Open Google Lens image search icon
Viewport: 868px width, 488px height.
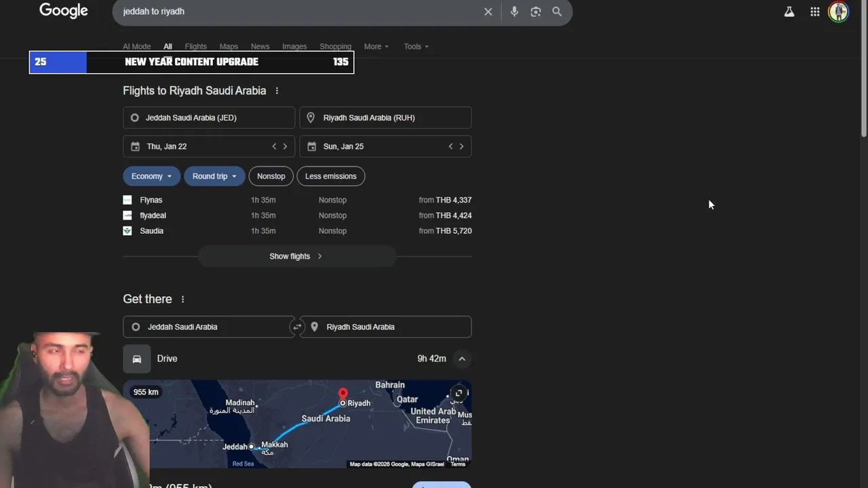point(536,12)
